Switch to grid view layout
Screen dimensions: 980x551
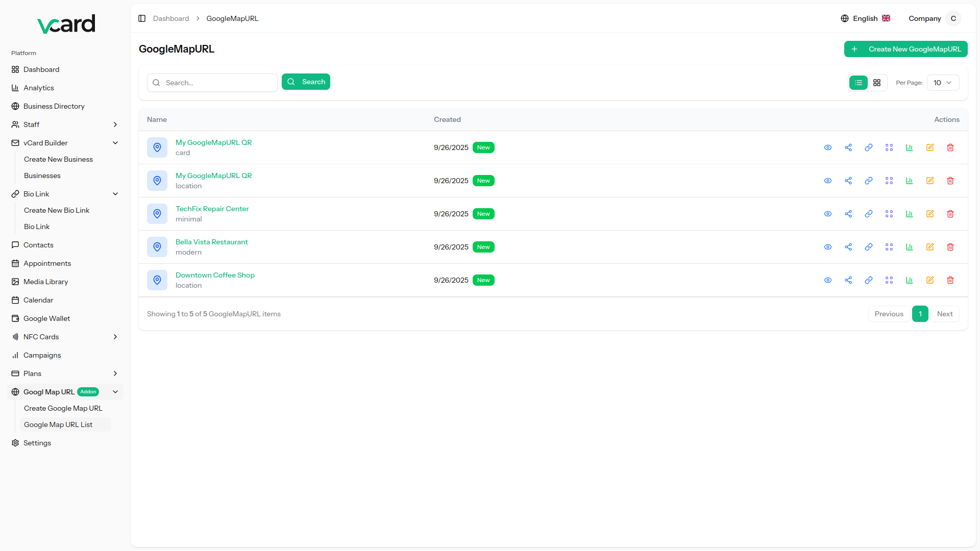tap(877, 83)
